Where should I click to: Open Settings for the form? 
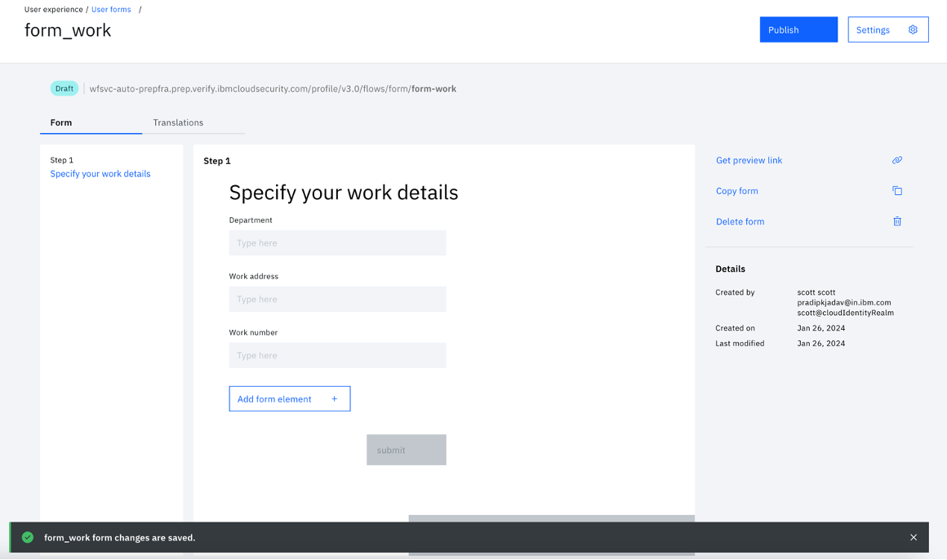[888, 29]
